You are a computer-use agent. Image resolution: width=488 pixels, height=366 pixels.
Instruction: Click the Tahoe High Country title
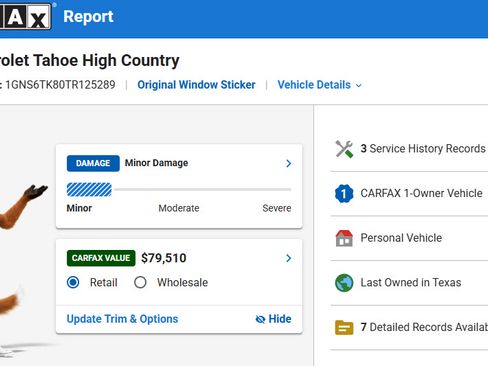pos(90,61)
